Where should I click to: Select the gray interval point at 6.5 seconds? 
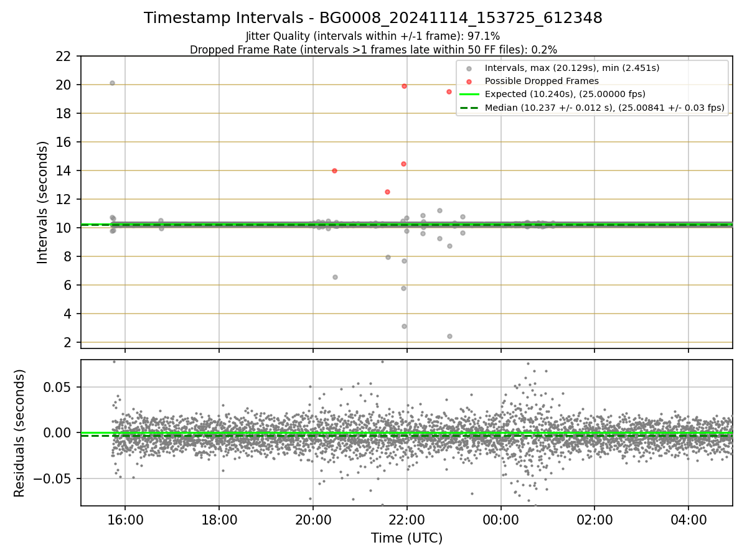tap(335, 277)
